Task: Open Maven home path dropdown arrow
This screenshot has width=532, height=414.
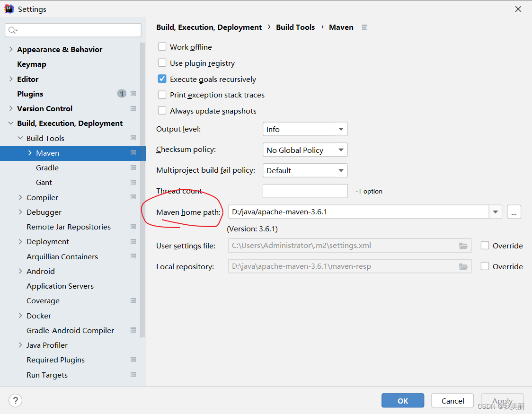Action: point(496,212)
